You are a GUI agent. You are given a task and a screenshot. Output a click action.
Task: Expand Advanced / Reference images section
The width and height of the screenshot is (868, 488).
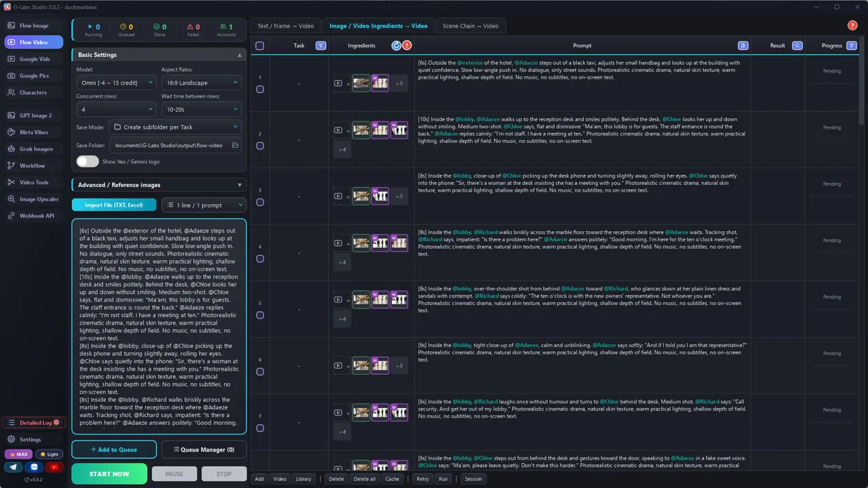pyautogui.click(x=159, y=184)
